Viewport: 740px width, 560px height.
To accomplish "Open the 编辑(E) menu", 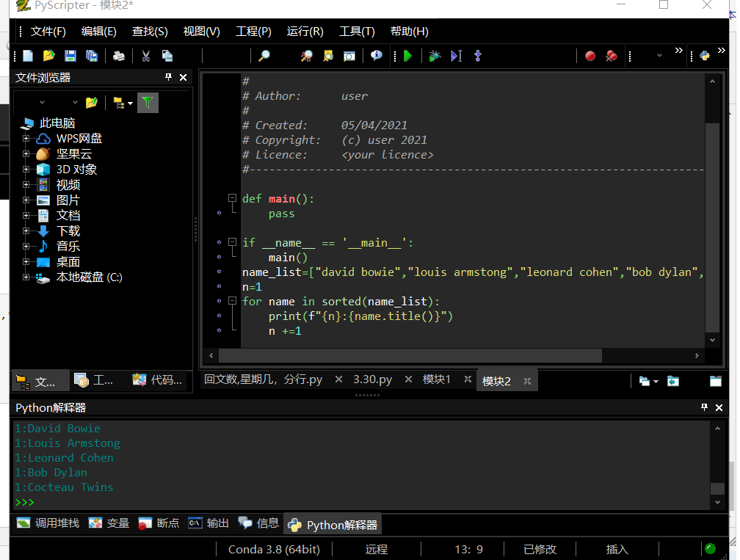I will click(x=98, y=32).
